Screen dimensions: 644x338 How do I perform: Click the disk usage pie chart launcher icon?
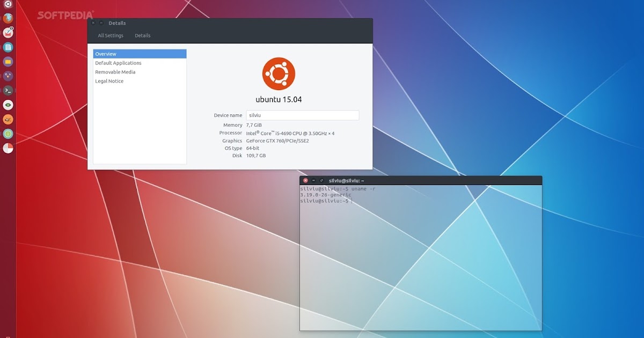[8, 148]
